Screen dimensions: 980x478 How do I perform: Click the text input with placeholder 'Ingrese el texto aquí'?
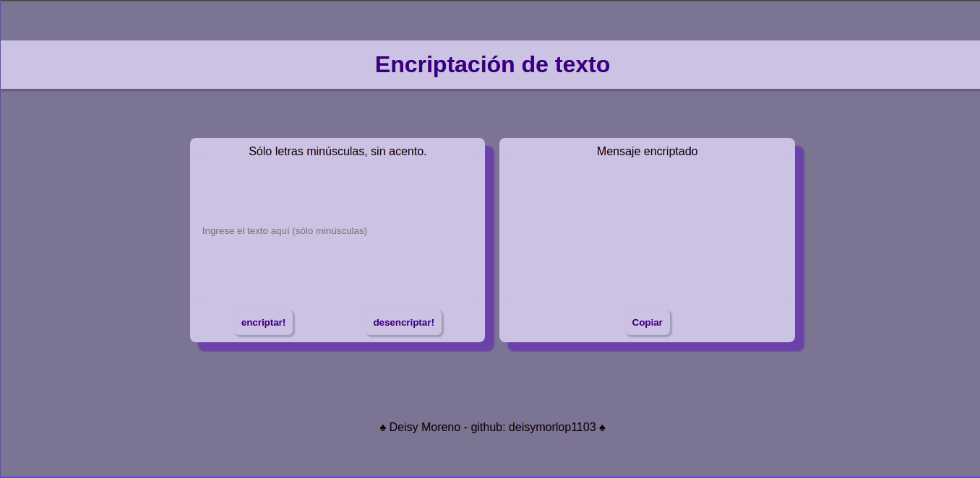(x=337, y=231)
